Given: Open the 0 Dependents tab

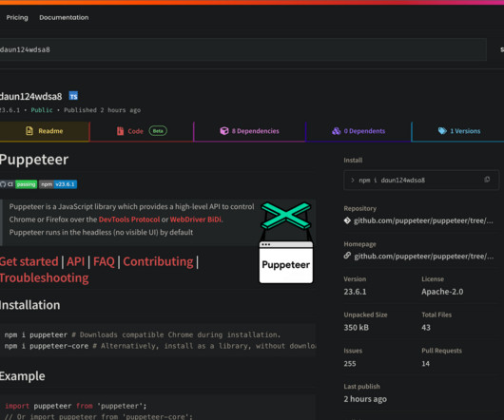Looking at the screenshot, I should coord(359,131).
